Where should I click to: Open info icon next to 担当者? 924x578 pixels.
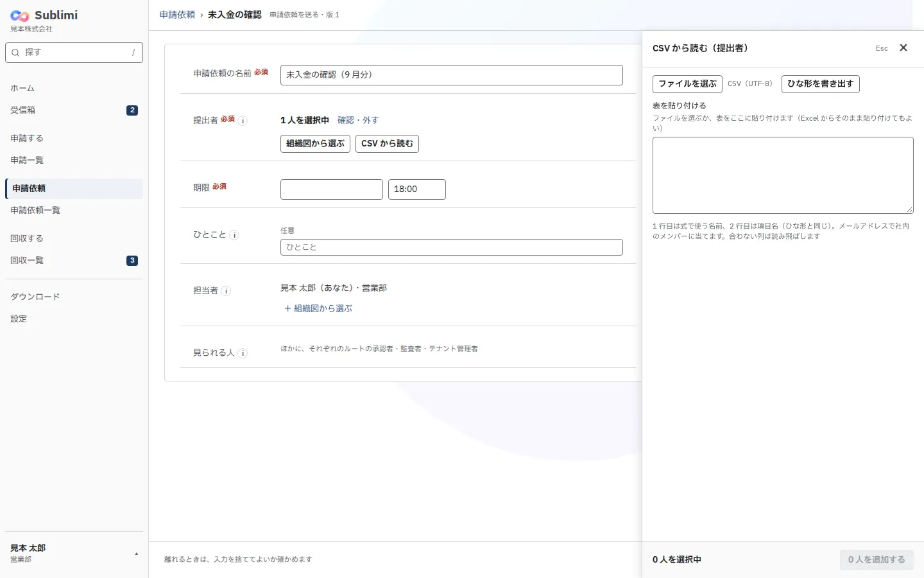[x=226, y=291]
